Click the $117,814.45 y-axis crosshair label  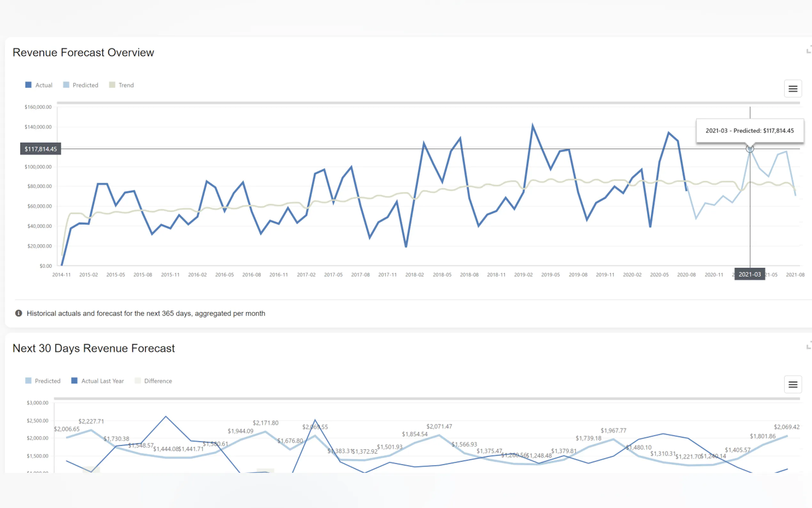(41, 149)
